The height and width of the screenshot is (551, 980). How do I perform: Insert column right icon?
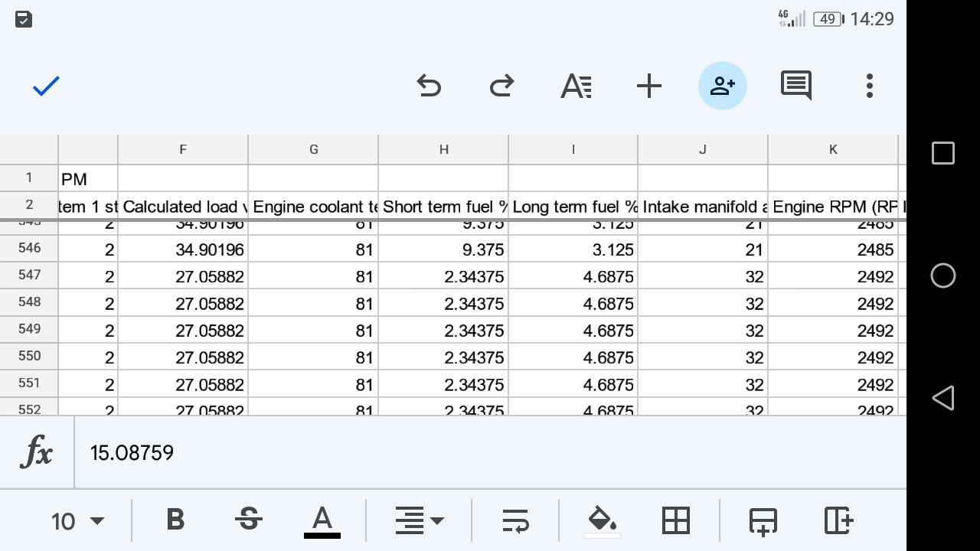pos(839,520)
